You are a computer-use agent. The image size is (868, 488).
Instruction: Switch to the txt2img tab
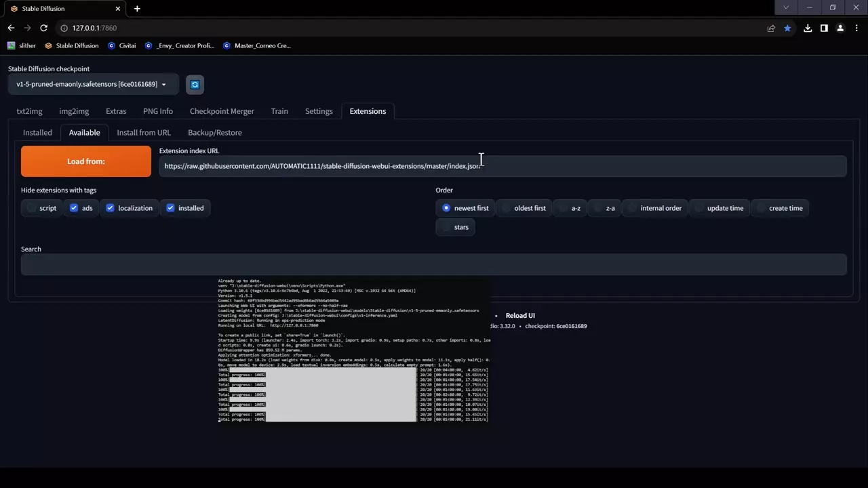pyautogui.click(x=29, y=111)
